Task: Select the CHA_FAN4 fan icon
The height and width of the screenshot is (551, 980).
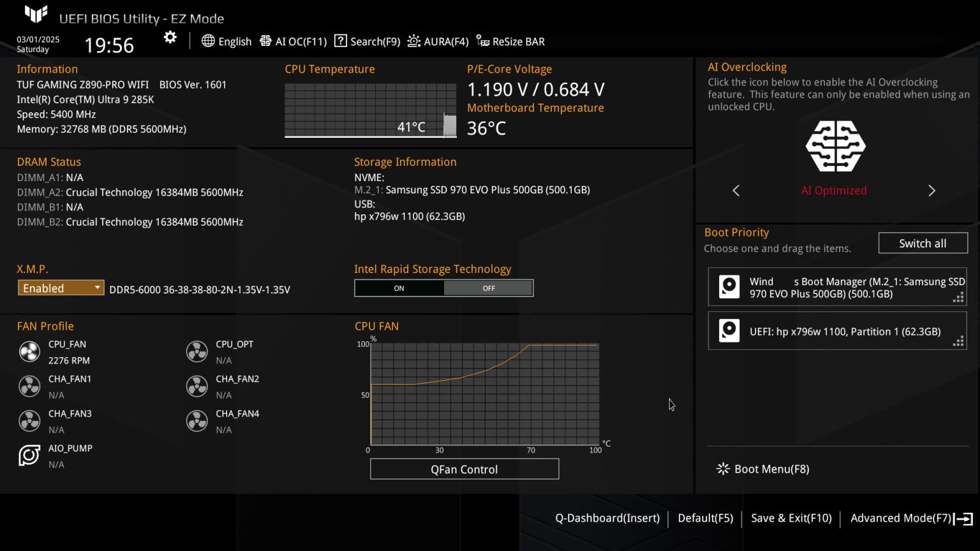Action: [197, 421]
